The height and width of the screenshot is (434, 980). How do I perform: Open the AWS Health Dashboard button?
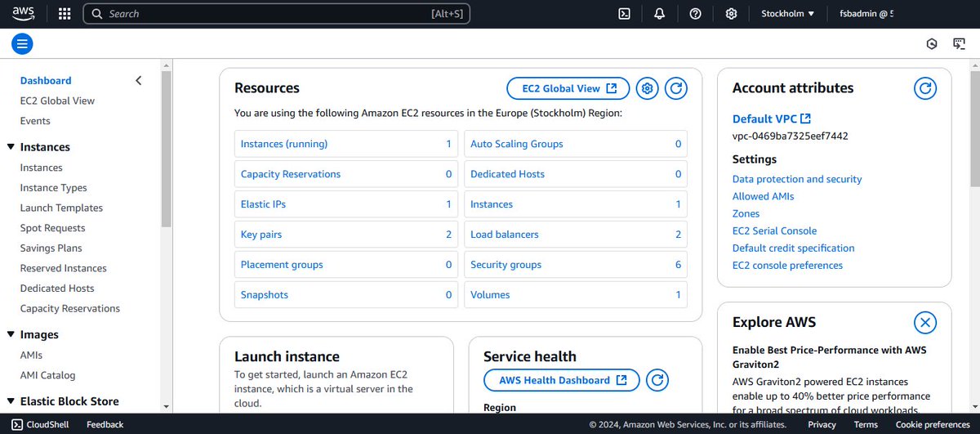coord(562,380)
